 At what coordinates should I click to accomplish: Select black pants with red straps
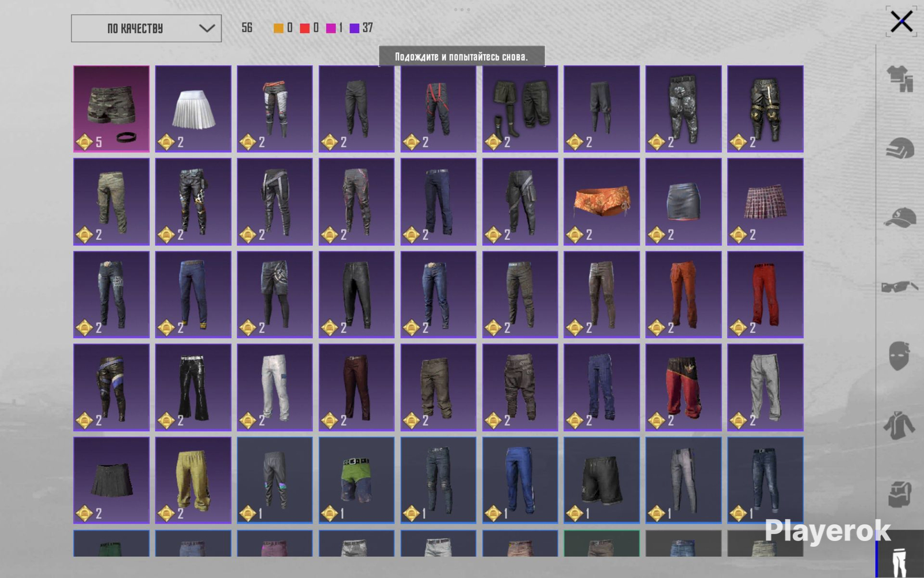click(438, 109)
